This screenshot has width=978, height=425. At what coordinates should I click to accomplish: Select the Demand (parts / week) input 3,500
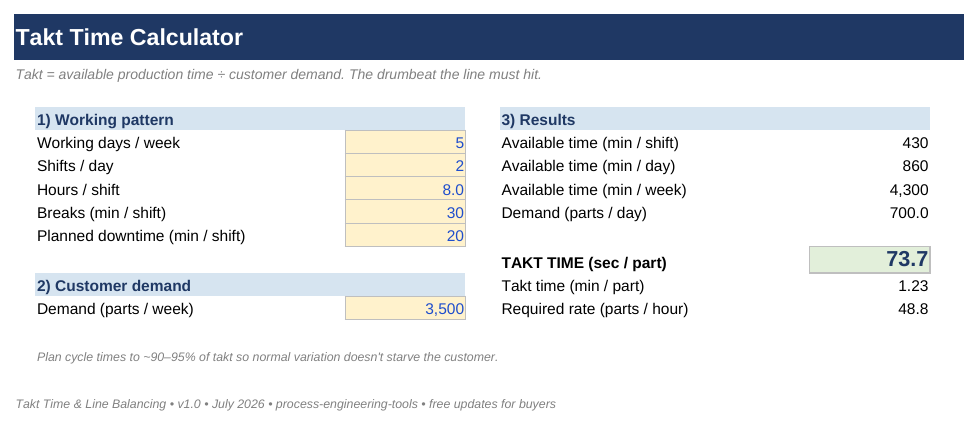pos(405,308)
